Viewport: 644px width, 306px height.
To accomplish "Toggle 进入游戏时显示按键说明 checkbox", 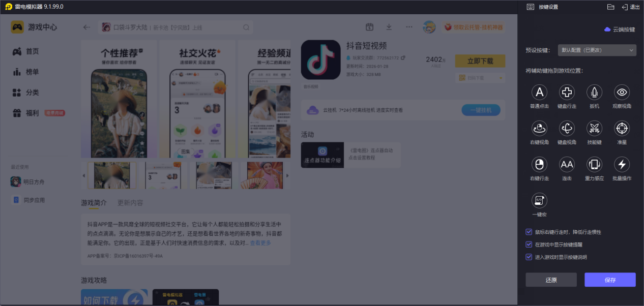I will [x=529, y=257].
